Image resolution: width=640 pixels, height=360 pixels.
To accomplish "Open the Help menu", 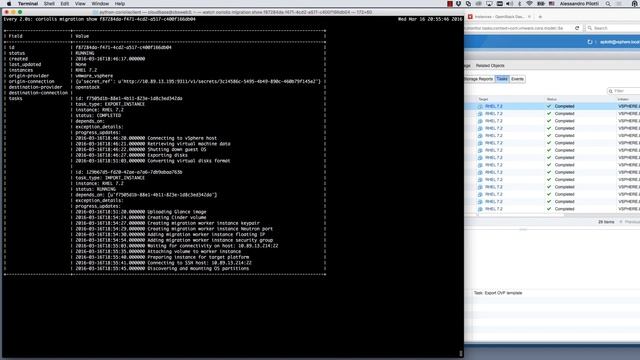I will (120, 4).
